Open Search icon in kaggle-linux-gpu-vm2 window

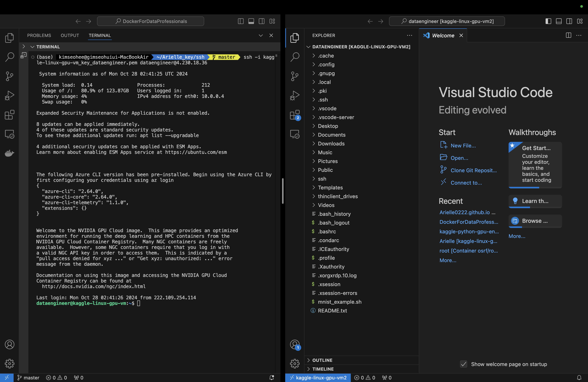pyautogui.click(x=294, y=57)
